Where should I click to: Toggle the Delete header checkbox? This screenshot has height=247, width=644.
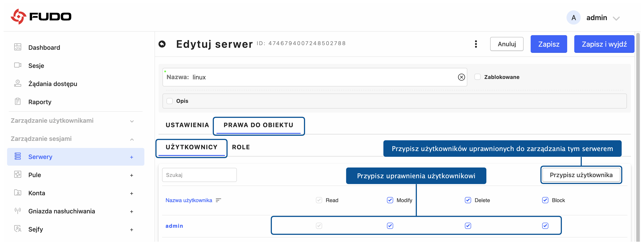pyautogui.click(x=468, y=200)
